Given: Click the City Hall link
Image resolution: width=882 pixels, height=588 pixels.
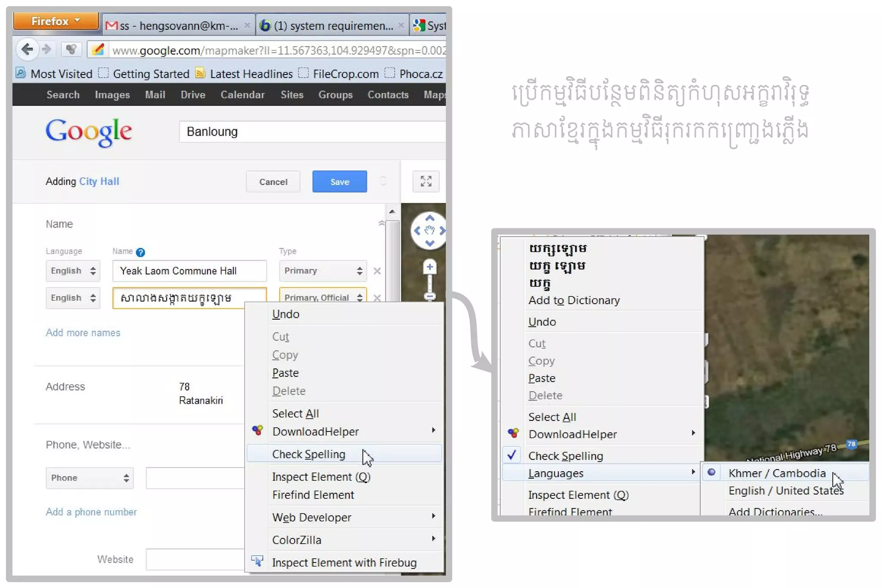Looking at the screenshot, I should [x=99, y=181].
